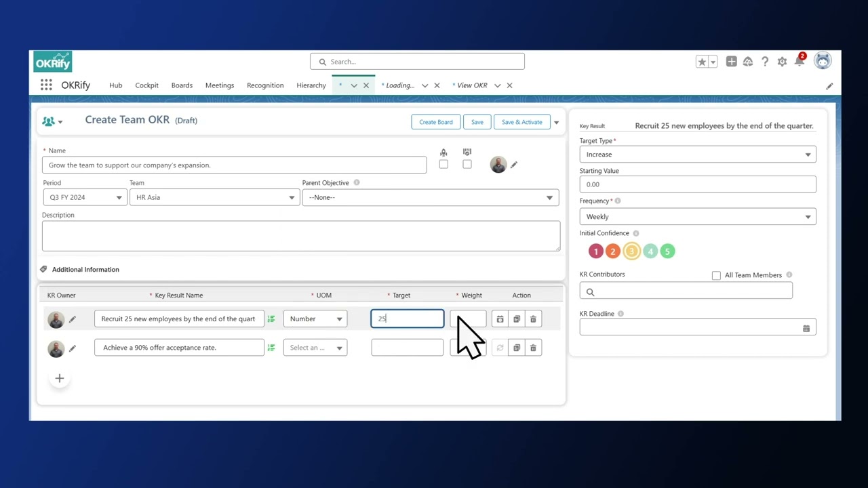This screenshot has width=868, height=488.
Task: Open the Target Type Increase dropdown
Action: click(x=698, y=155)
